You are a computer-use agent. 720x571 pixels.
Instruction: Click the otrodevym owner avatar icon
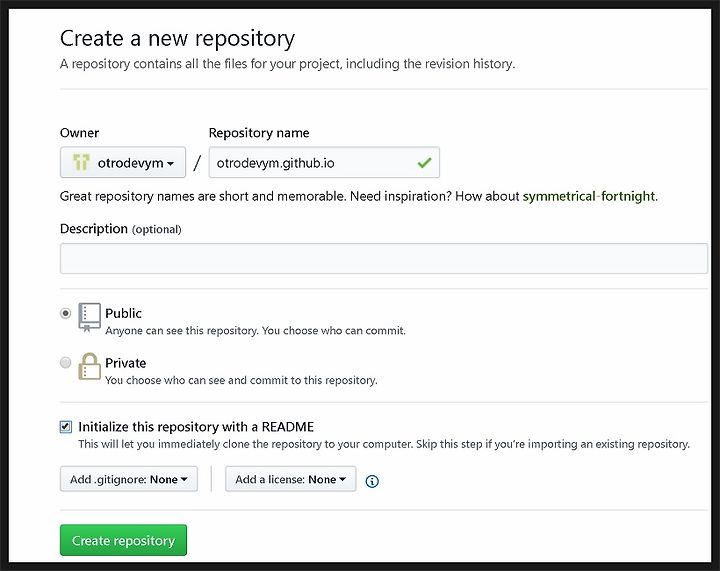[81, 162]
